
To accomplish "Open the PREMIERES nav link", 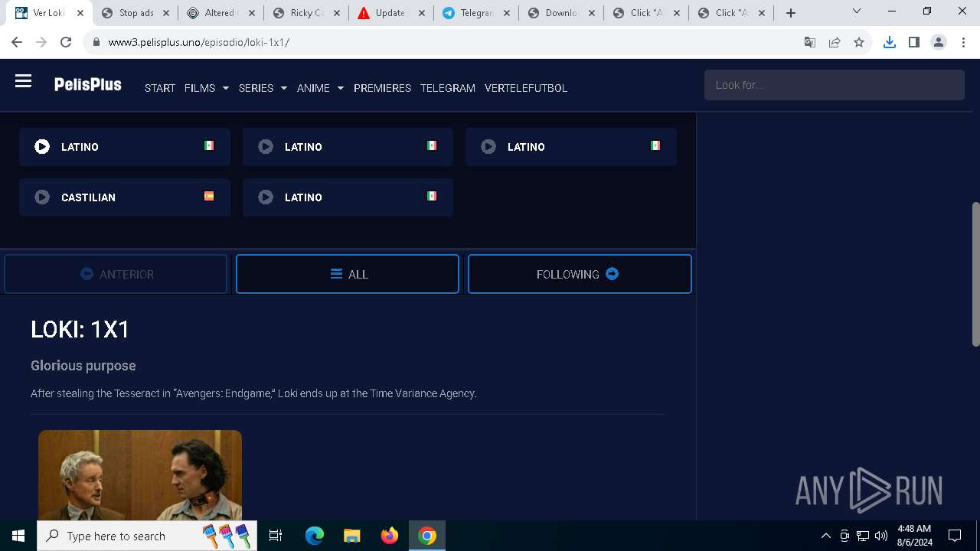I will 382,88.
